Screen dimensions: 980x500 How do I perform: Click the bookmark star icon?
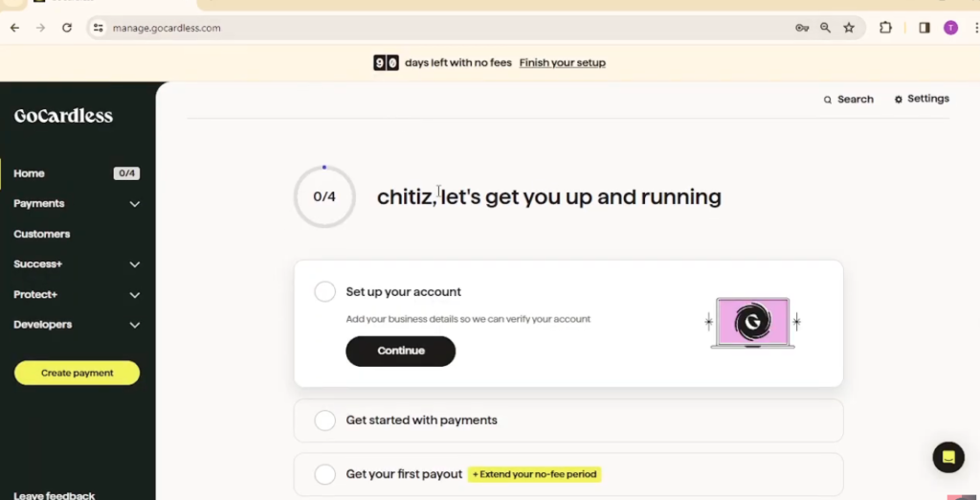(x=849, y=28)
